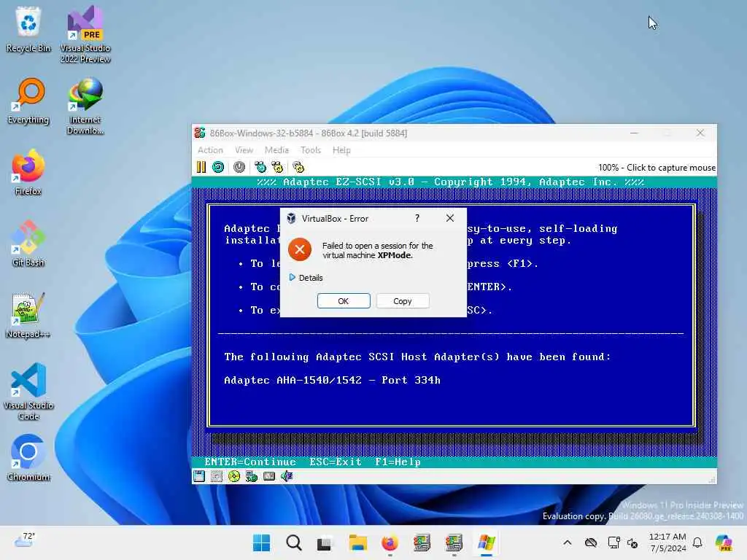
Task: Expand Details in the VirtualBox error dialog
Action: 306,278
